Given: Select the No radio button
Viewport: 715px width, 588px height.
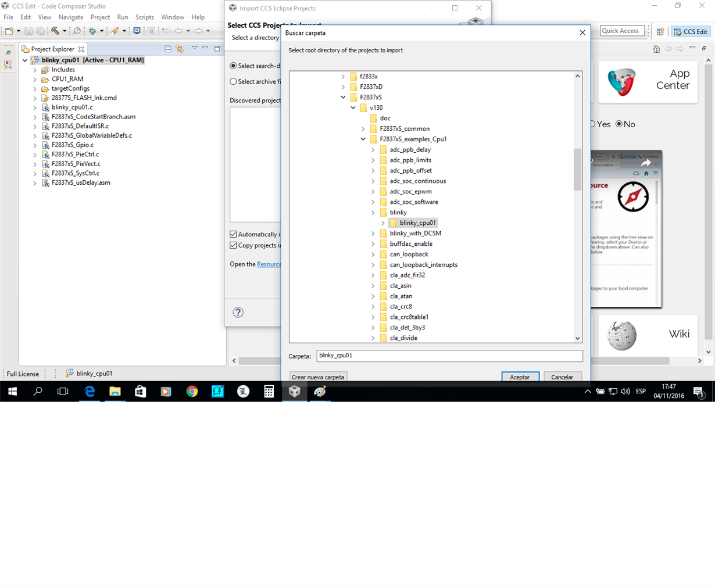Looking at the screenshot, I should pos(619,124).
